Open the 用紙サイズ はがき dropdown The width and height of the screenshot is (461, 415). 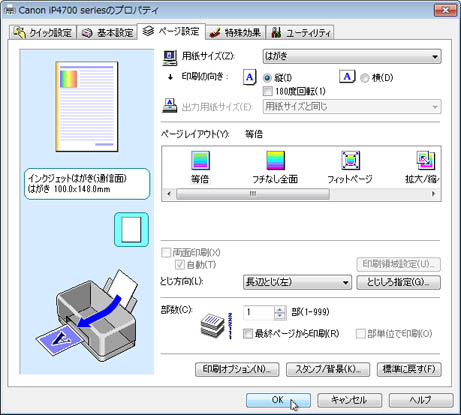pyautogui.click(x=352, y=56)
